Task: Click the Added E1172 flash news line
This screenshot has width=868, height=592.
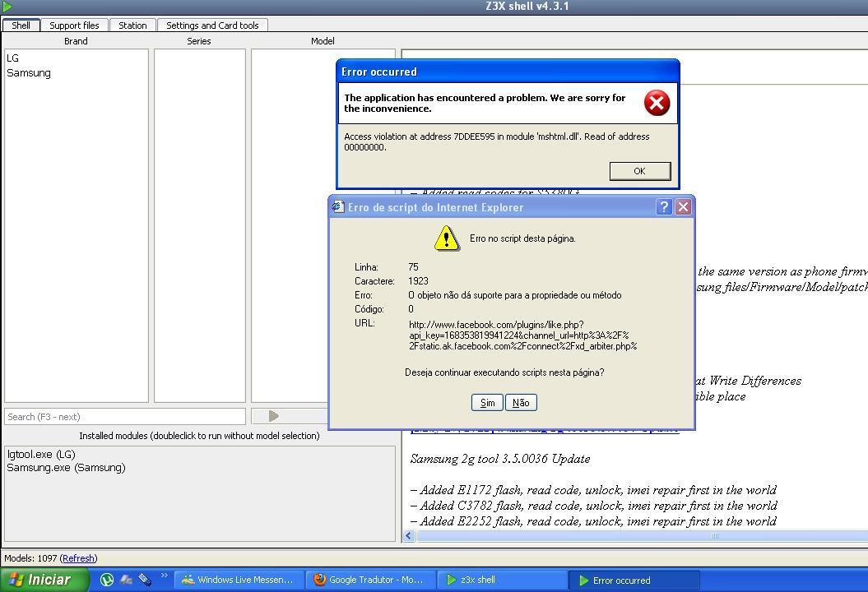Action: pos(593,490)
